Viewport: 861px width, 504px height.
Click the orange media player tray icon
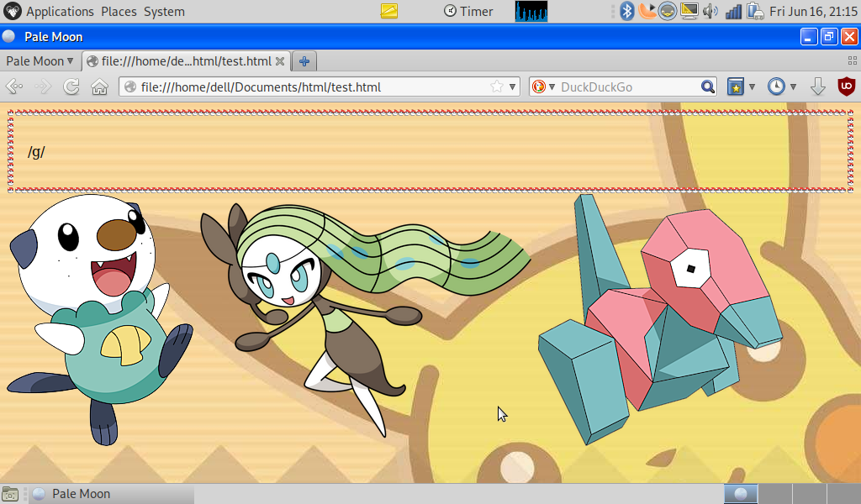point(647,11)
